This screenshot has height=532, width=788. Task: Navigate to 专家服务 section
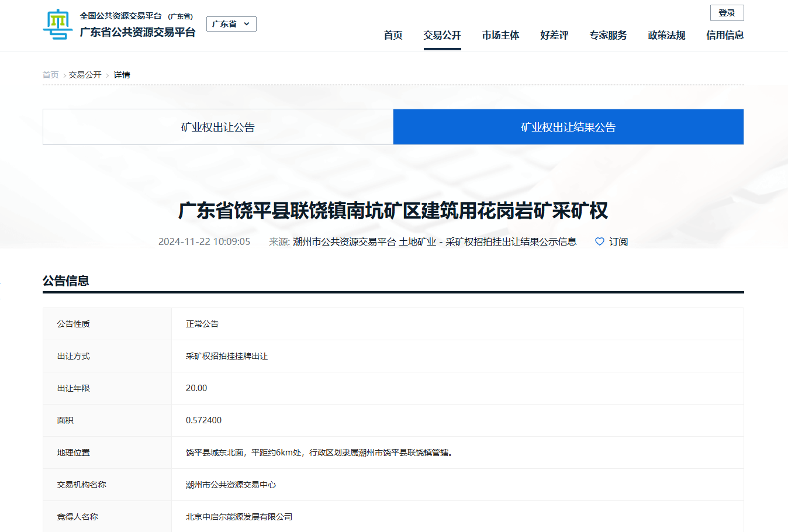(608, 36)
